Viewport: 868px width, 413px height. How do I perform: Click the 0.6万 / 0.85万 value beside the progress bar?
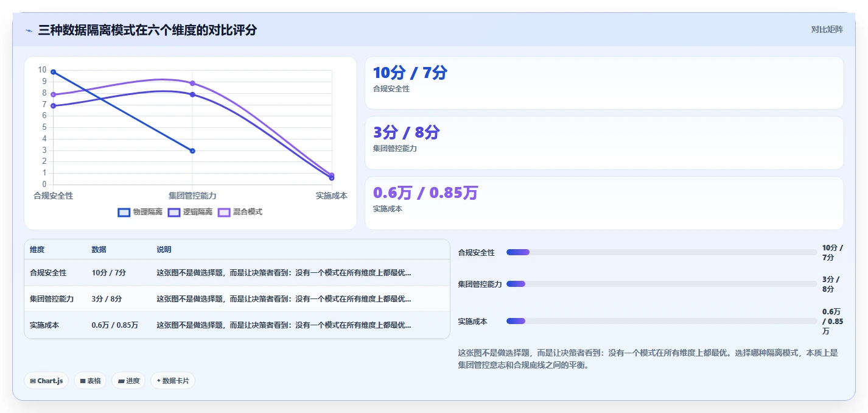click(x=832, y=322)
